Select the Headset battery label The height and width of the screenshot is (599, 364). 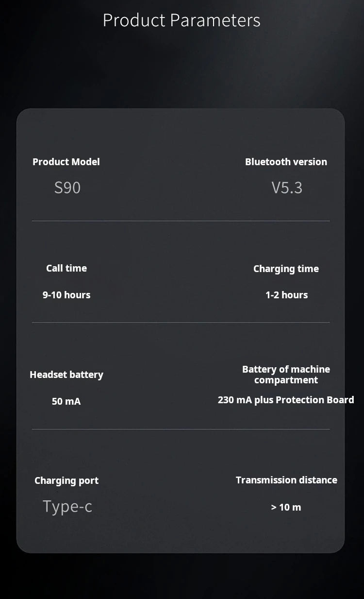(66, 375)
